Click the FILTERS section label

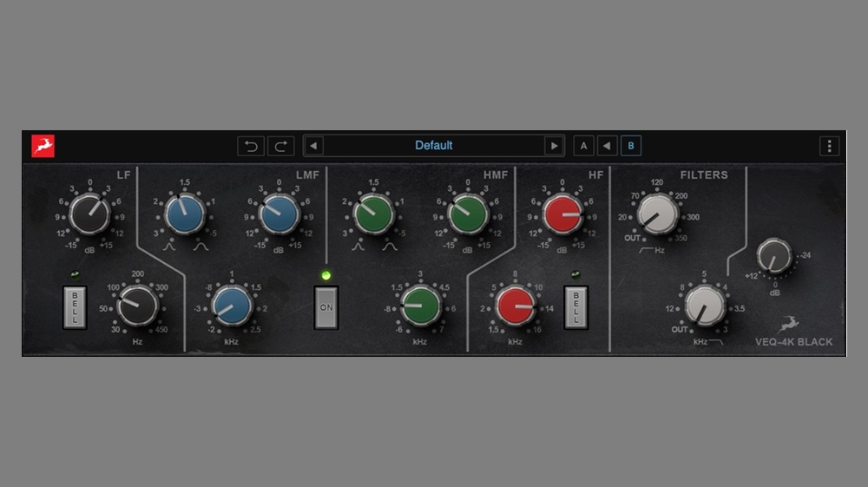704,174
